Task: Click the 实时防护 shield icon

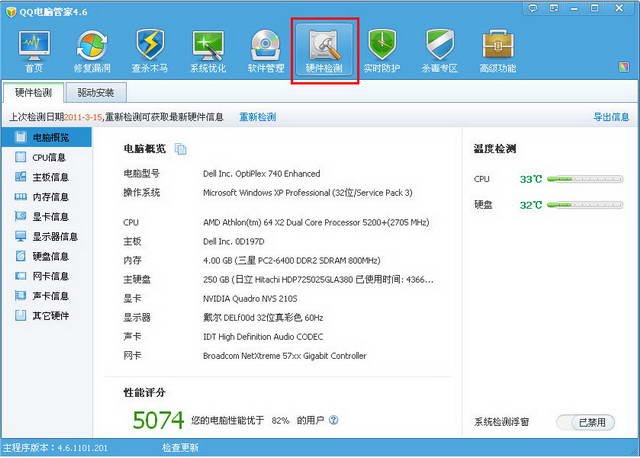Action: point(382,48)
